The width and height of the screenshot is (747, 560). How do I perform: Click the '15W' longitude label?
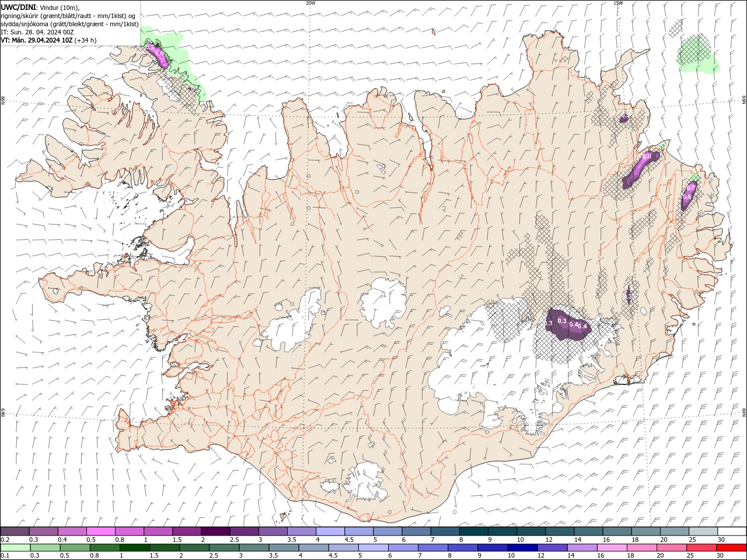pos(618,3)
